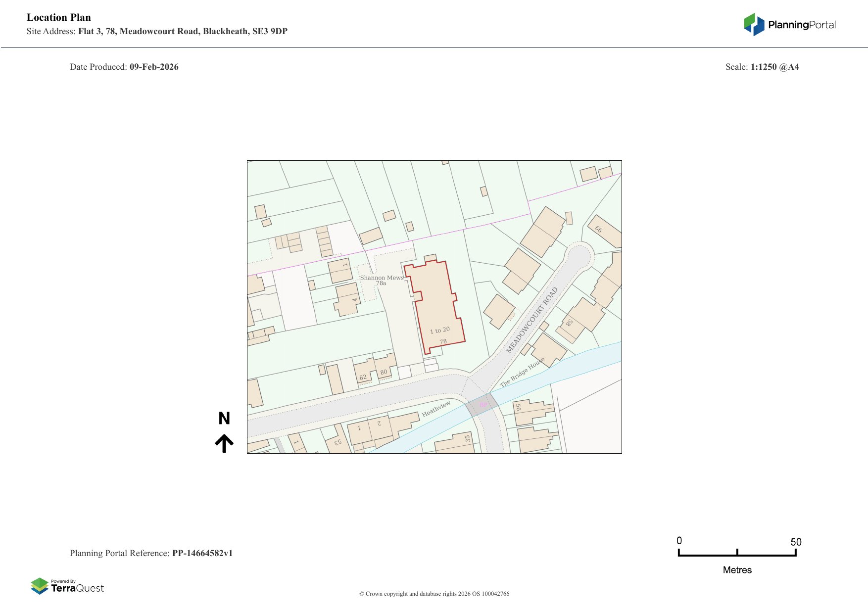868x614 pixels.
Task: Click the Planning Portal logo icon
Action: [754, 24]
